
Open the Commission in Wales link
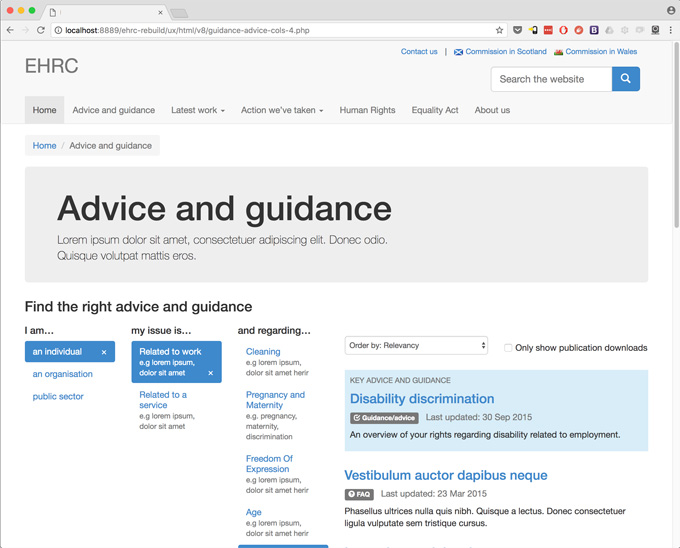601,52
